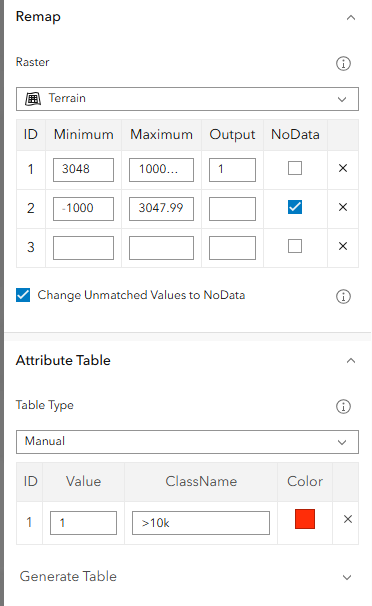
Task: Collapse the Attribute Table section
Action: point(351,361)
